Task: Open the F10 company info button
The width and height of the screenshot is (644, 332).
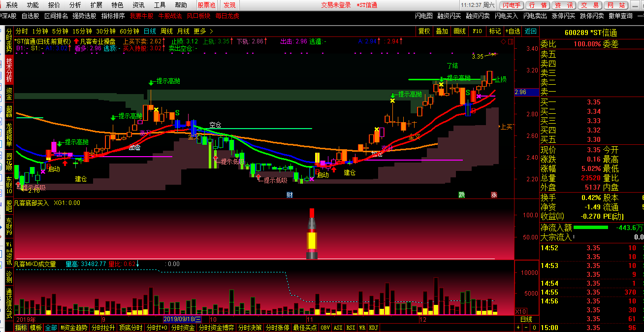Action: click(x=477, y=31)
